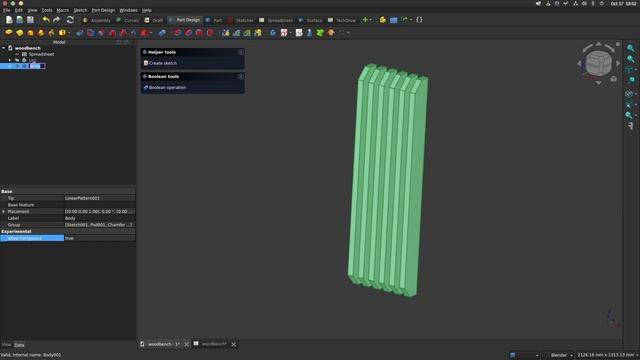
Task: Select the Chamfer tool icon
Action: pos(188,33)
